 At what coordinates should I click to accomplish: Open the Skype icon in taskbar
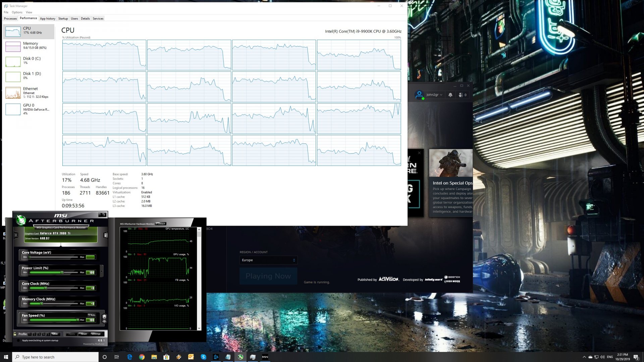pos(203,357)
